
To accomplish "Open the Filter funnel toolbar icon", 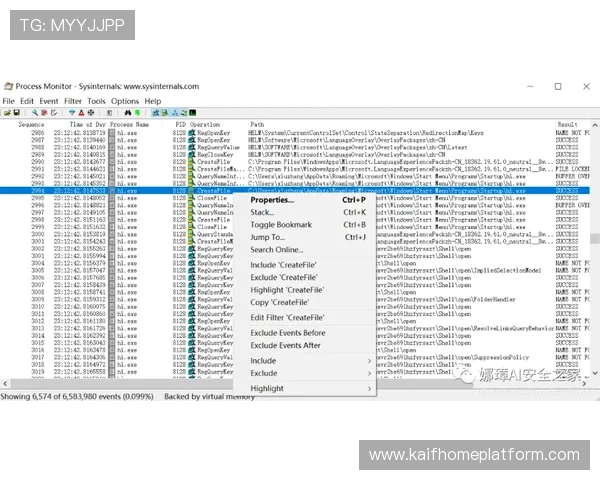I will coord(72,113).
